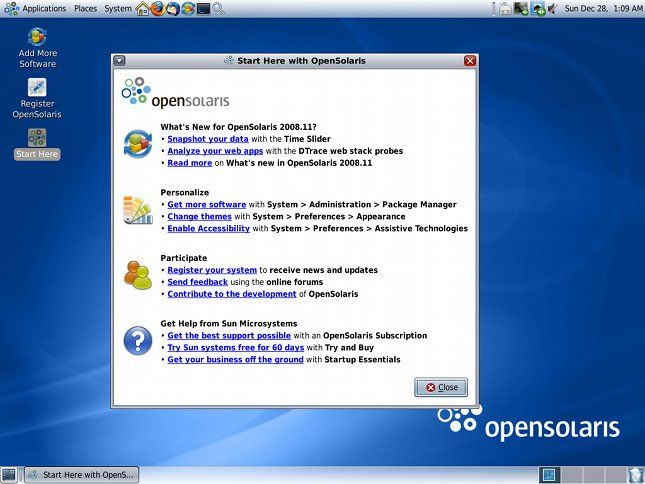Switch to the last workspace in switcher
Image resolution: width=645 pixels, height=484 pixels.
coord(616,475)
